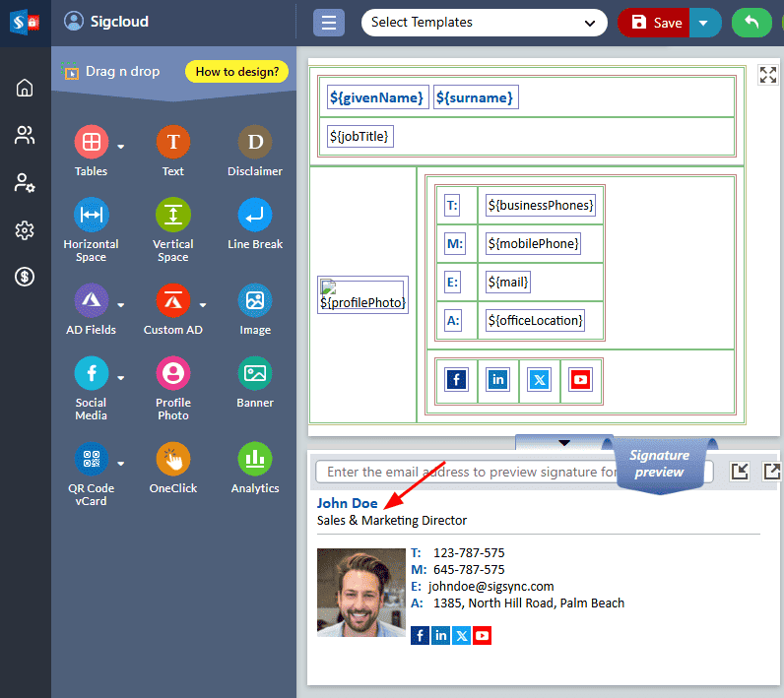Select the Image element icon
Viewport: 784px width, 698px height.
coord(254,300)
